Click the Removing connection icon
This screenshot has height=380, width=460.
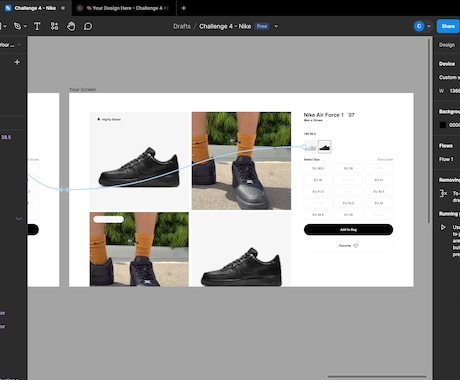(443, 193)
